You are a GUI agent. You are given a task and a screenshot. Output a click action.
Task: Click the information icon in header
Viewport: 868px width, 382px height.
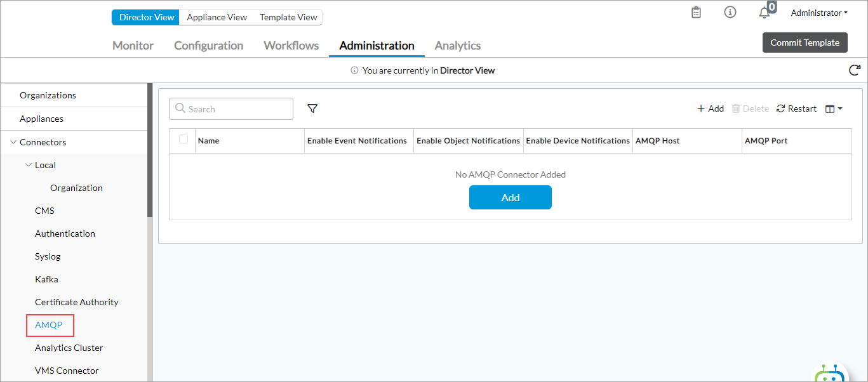[730, 13]
